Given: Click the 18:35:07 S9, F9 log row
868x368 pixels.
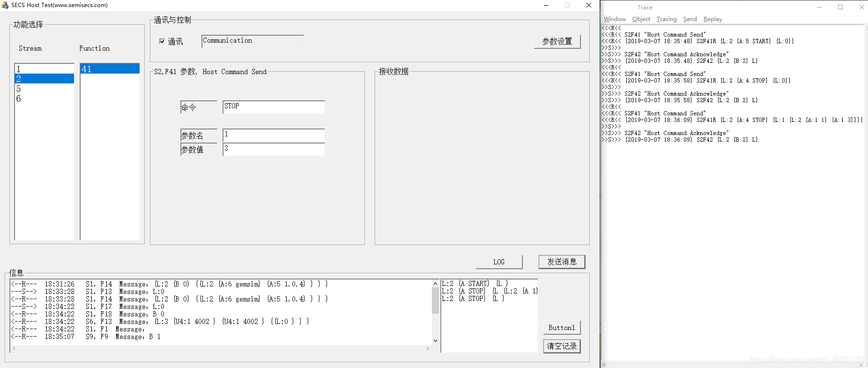Looking at the screenshot, I should (86, 337).
